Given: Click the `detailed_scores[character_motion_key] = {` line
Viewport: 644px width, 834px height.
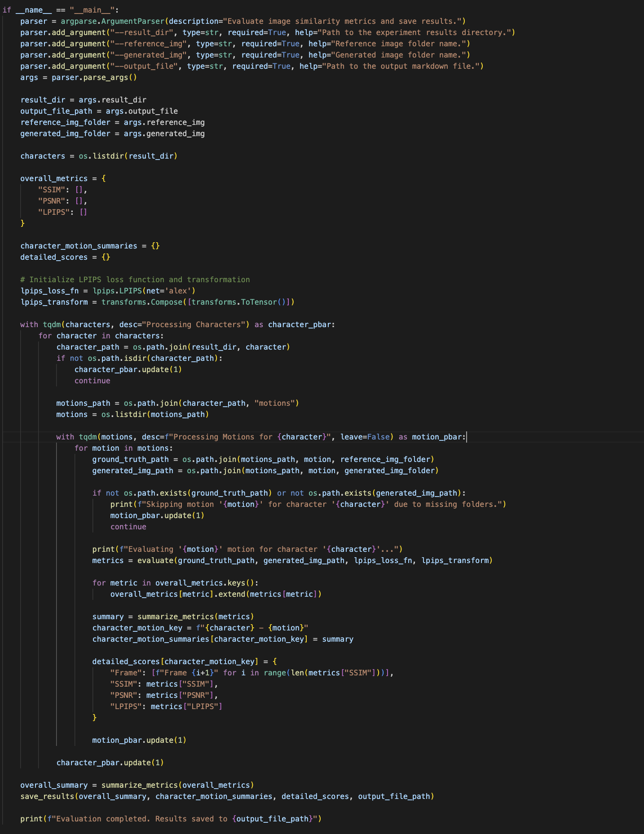Looking at the screenshot, I should [x=185, y=661].
